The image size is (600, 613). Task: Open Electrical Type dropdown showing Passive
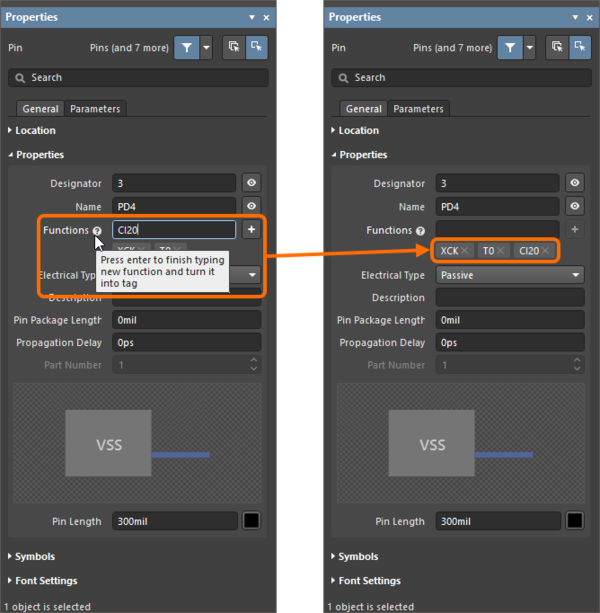509,275
